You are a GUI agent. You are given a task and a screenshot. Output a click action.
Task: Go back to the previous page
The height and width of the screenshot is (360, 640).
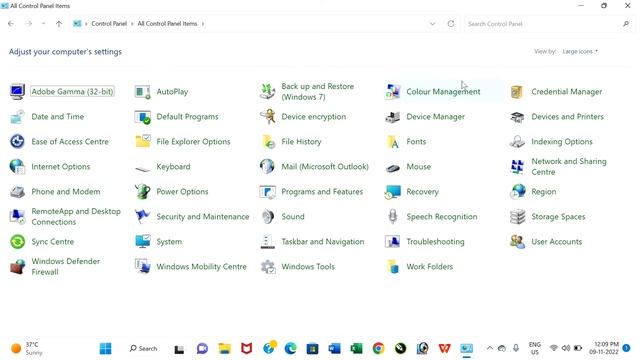tap(11, 24)
